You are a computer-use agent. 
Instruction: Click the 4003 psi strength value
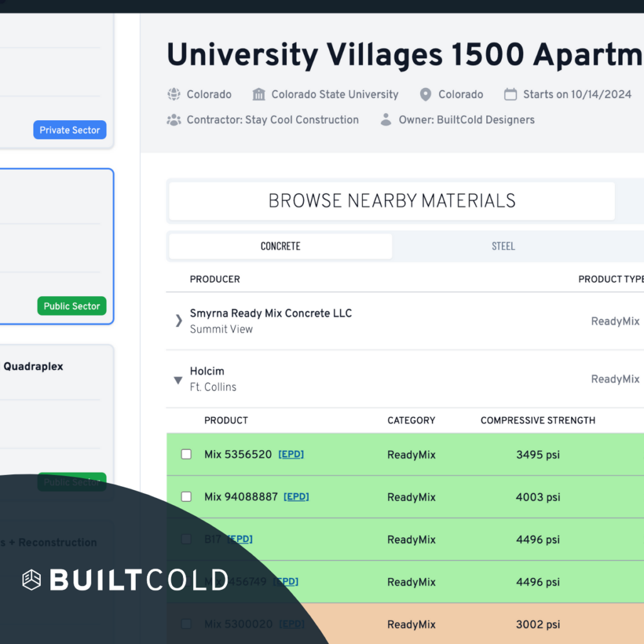point(538,497)
